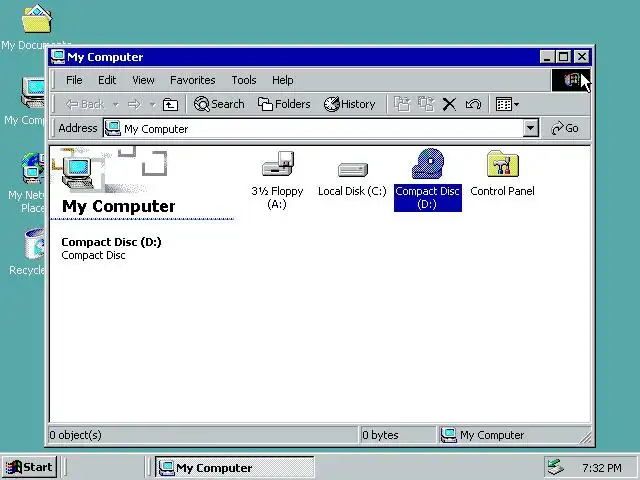Click the Delete X toolbar icon
Viewport: 640px width, 480px height.
point(449,104)
